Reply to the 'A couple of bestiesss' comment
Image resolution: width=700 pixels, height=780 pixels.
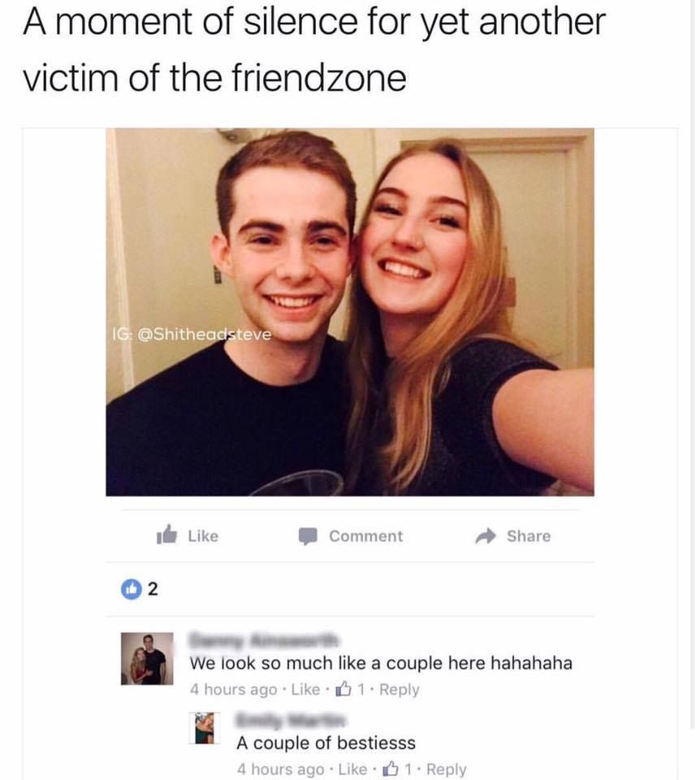pos(447,769)
